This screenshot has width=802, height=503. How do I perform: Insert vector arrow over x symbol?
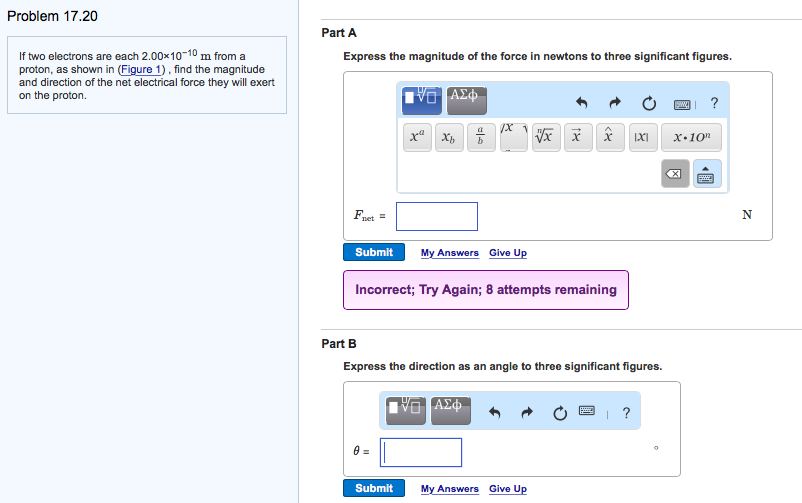coord(576,139)
